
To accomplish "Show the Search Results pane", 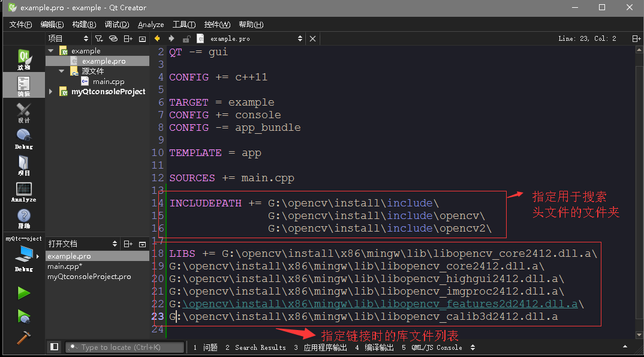I will [x=255, y=347].
